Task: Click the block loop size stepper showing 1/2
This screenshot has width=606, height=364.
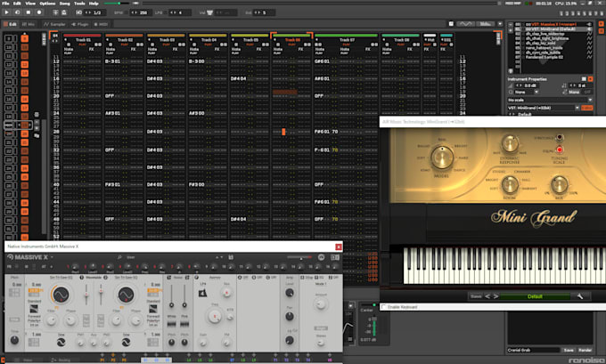Action: 94,12
